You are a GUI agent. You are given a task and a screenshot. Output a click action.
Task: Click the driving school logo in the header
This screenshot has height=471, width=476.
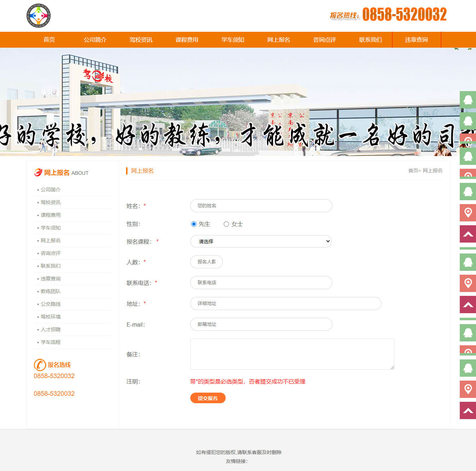38,16
